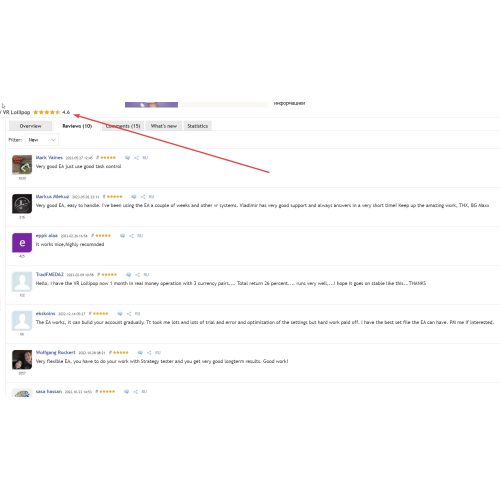Viewport: 500px width, 500px height.
Task: Click the share icon on sasa hassan review
Action: [135, 392]
